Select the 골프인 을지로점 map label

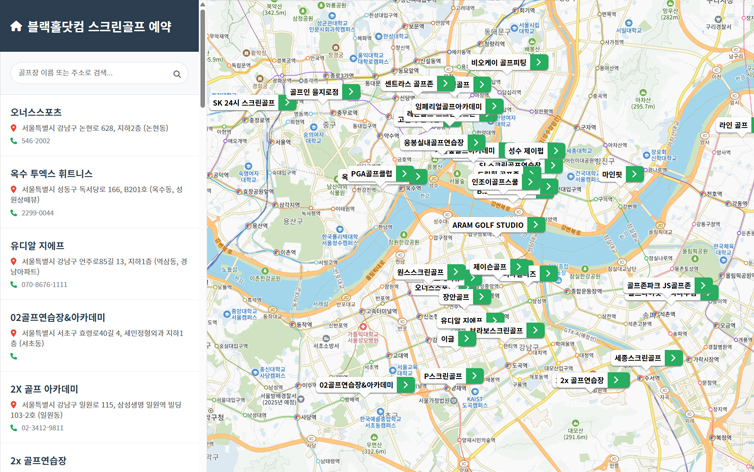tap(313, 92)
